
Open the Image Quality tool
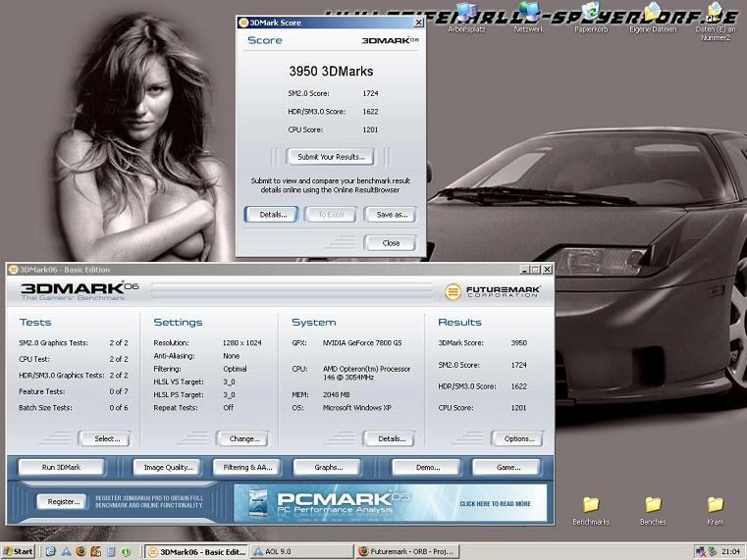[167, 467]
